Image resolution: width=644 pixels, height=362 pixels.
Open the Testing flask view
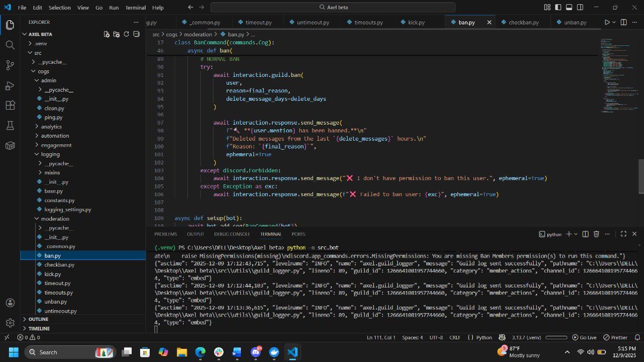(x=10, y=125)
